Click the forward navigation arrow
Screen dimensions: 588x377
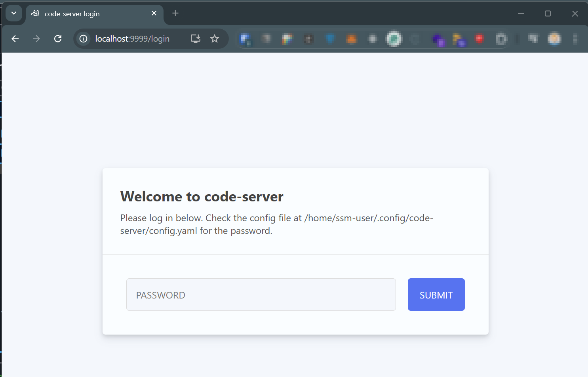[x=36, y=38]
